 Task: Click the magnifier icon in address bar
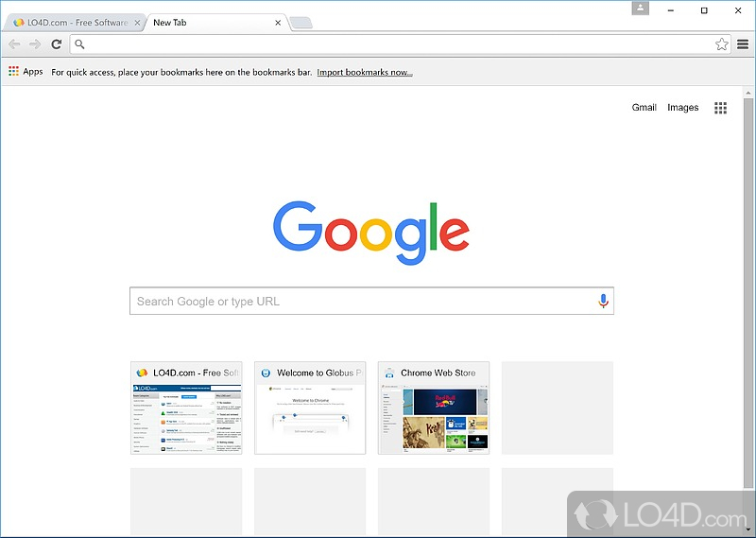click(80, 44)
